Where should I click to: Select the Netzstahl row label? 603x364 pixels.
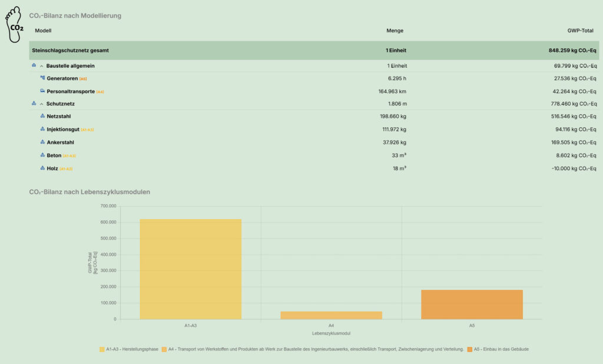[x=59, y=116]
